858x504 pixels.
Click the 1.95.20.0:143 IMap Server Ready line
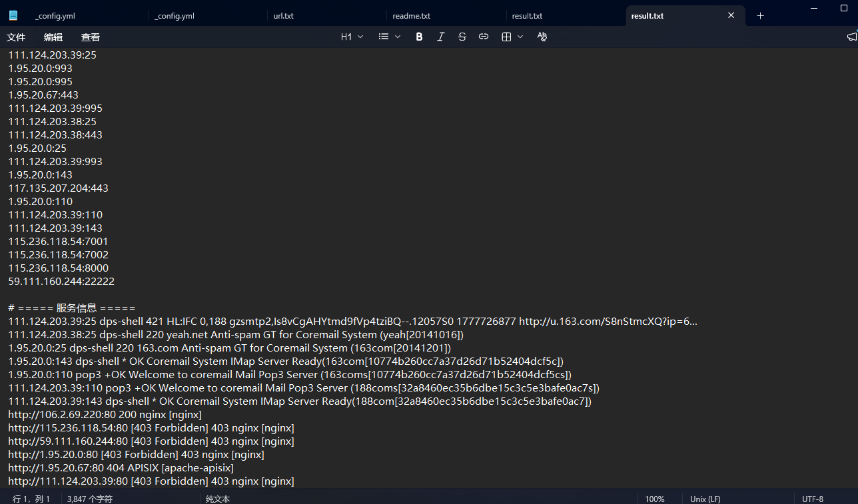(286, 362)
